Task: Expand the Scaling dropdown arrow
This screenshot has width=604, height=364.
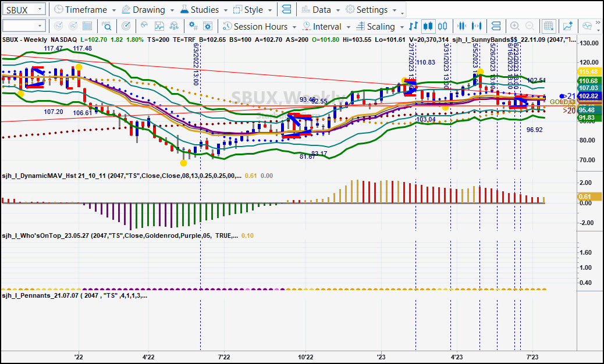Action: click(402, 27)
